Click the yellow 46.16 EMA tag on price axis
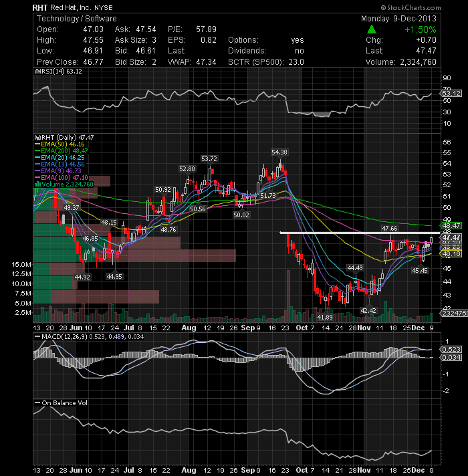 (451, 254)
